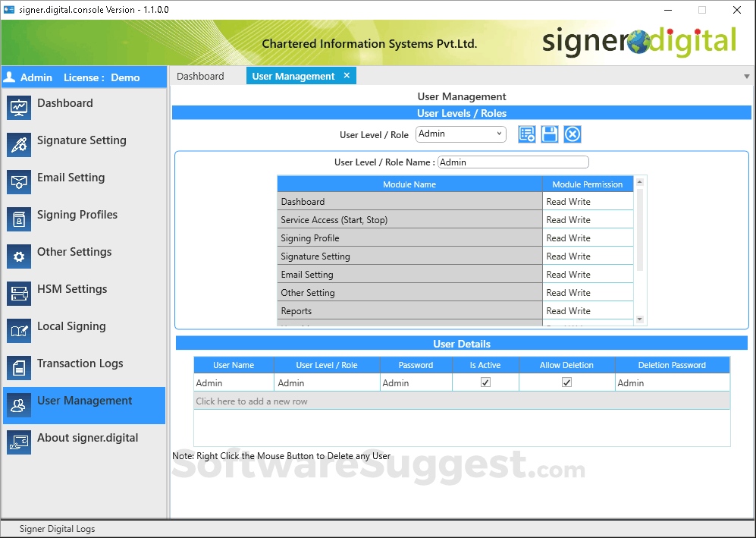Viewport: 756px width, 538px height.
Task: Uncheck Is Active for the Admin user
Action: tap(486, 382)
